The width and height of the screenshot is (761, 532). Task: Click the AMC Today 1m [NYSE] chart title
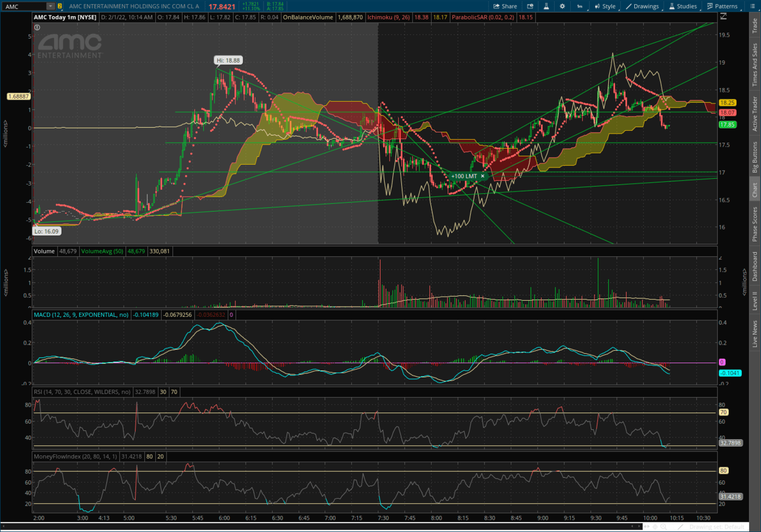(65, 17)
